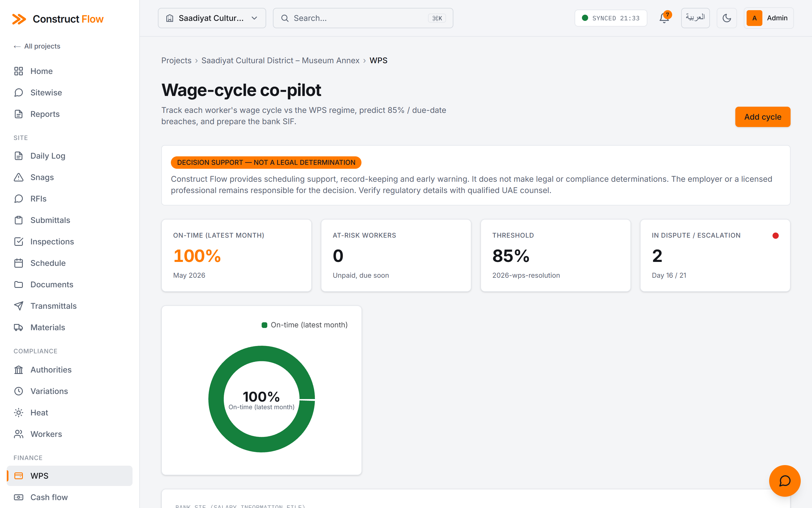Open On-time (latest month) 100% card
This screenshot has height=508, width=812.
pos(236,255)
